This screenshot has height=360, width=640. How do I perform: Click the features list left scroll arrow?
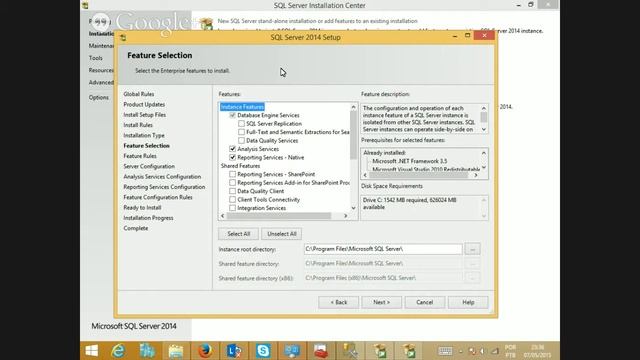(x=223, y=216)
